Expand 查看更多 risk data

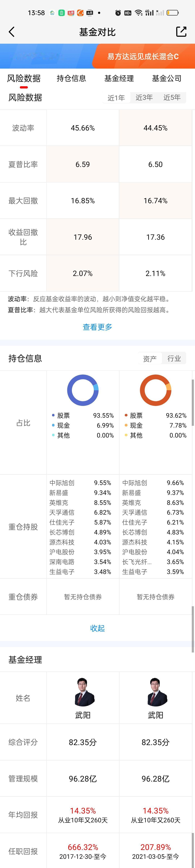coord(97,327)
